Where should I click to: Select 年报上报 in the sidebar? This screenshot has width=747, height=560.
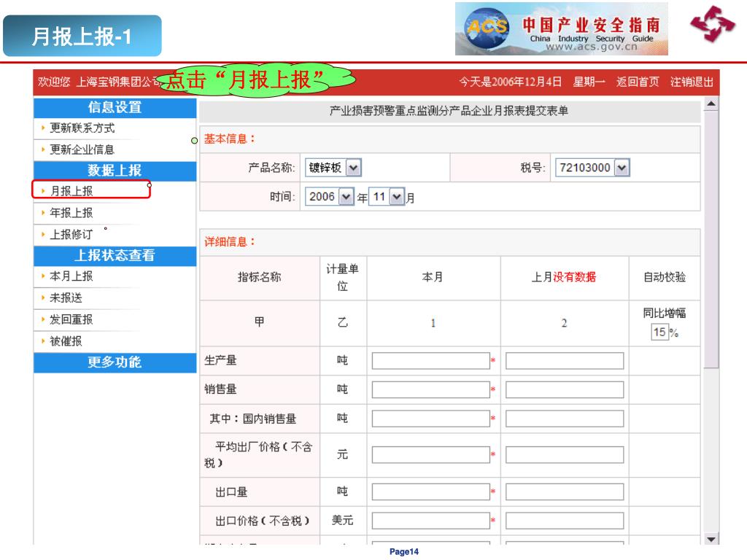click(x=71, y=213)
